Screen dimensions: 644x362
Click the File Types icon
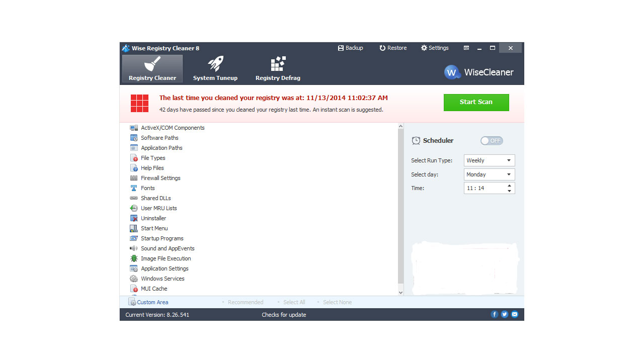coord(134,158)
